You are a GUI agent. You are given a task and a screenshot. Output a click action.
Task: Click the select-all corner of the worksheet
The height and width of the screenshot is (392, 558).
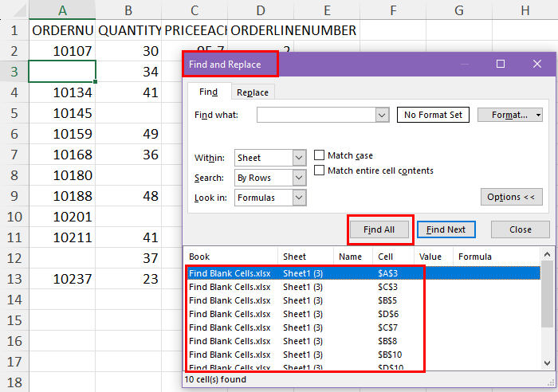pos(15,10)
